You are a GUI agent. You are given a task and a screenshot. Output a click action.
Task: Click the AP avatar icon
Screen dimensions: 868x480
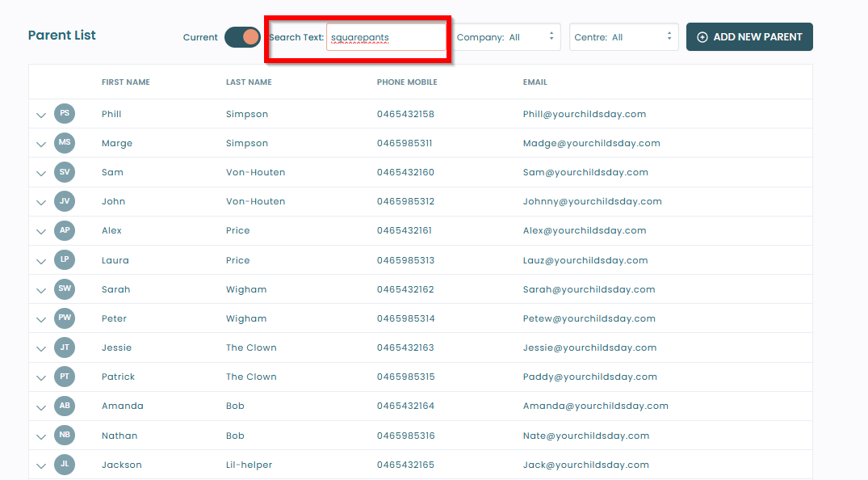coord(65,230)
